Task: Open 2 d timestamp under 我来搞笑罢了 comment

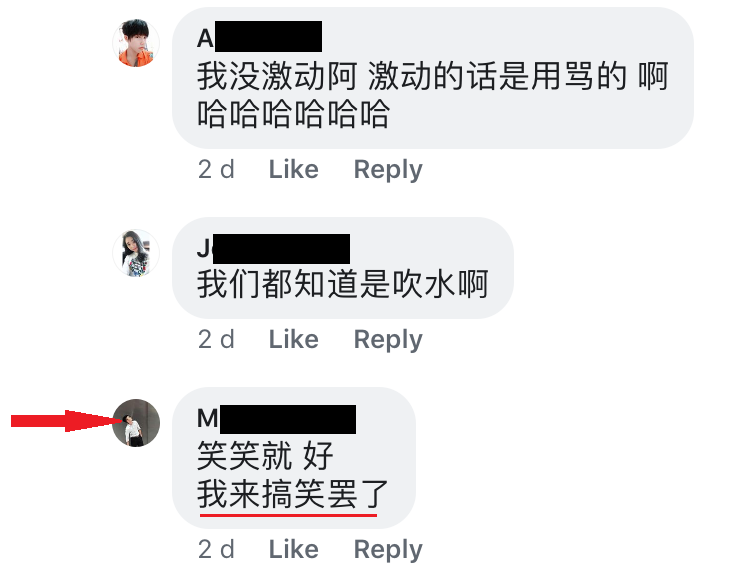Action: tap(216, 549)
